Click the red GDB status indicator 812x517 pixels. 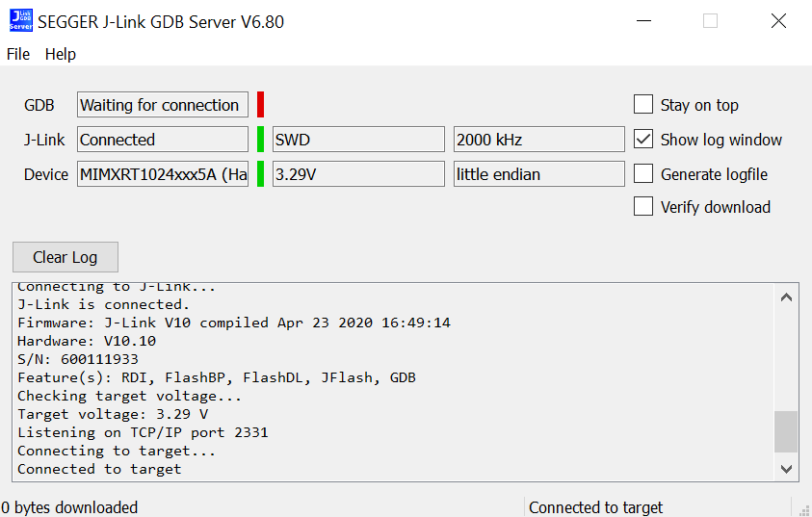coord(260,105)
